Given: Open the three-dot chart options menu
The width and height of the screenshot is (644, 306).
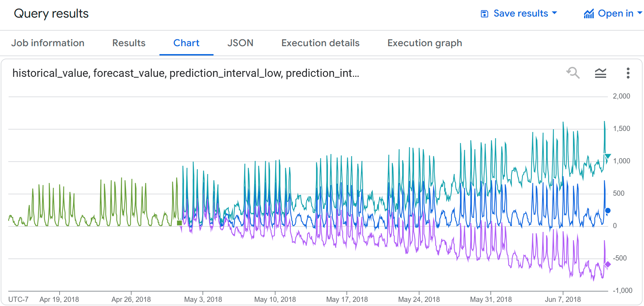Looking at the screenshot, I should (628, 73).
